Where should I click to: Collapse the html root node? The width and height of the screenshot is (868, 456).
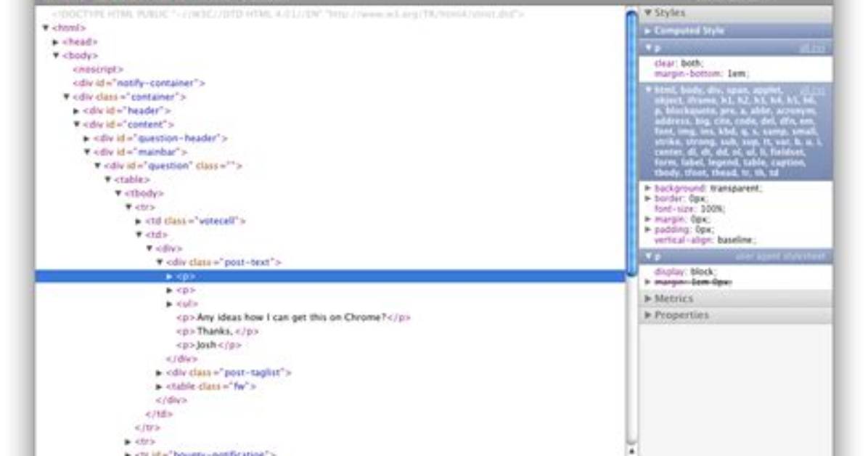click(x=46, y=28)
